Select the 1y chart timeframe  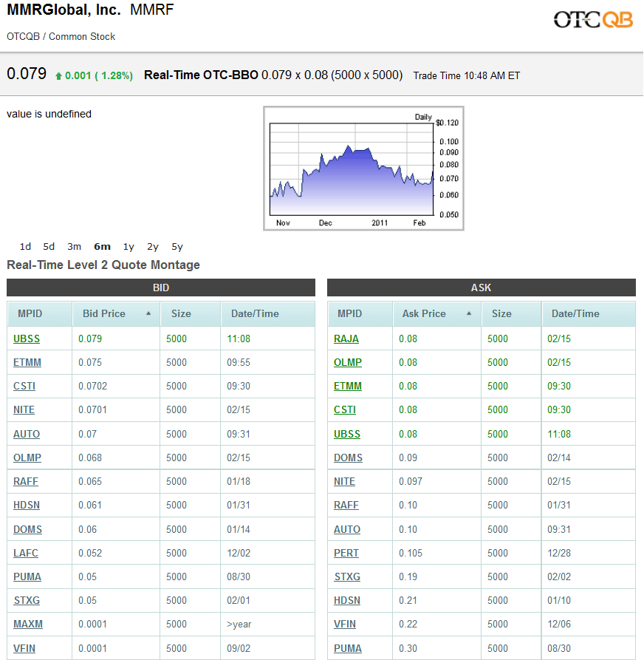click(128, 246)
